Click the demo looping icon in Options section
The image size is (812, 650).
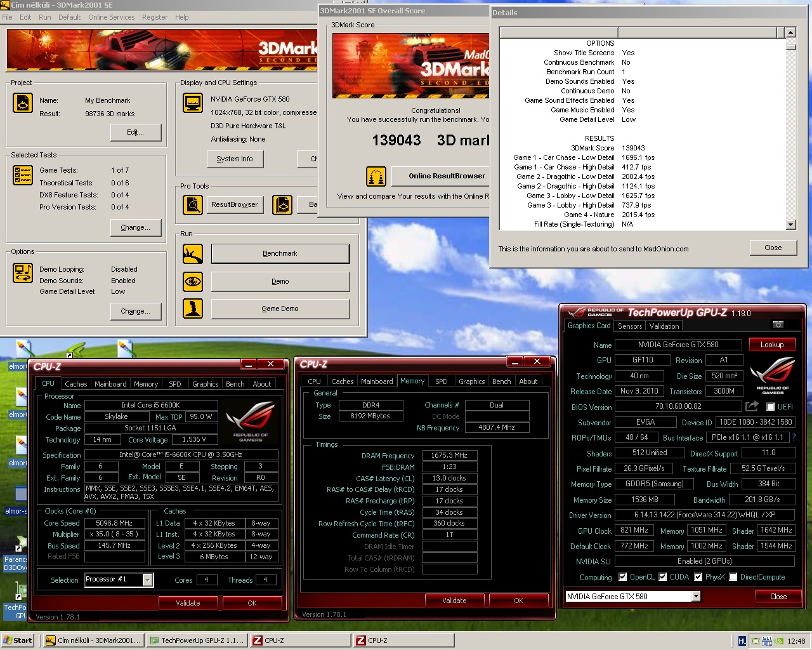(x=23, y=273)
